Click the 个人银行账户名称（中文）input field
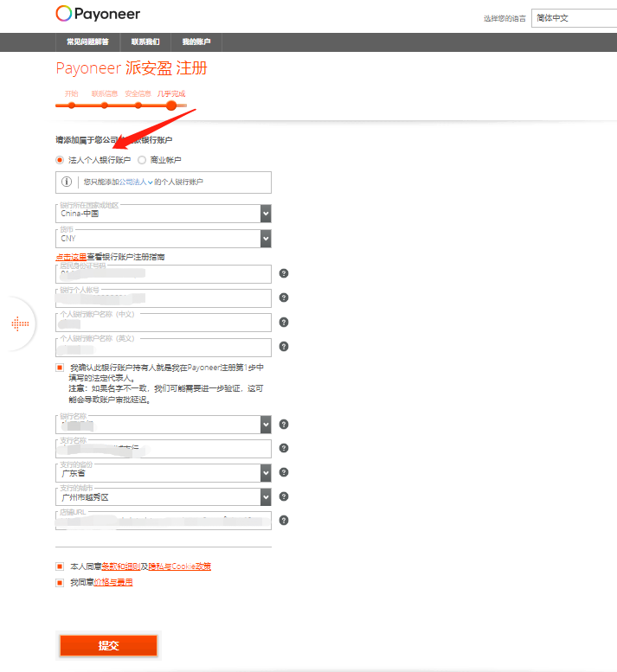617x672 pixels. point(164,323)
